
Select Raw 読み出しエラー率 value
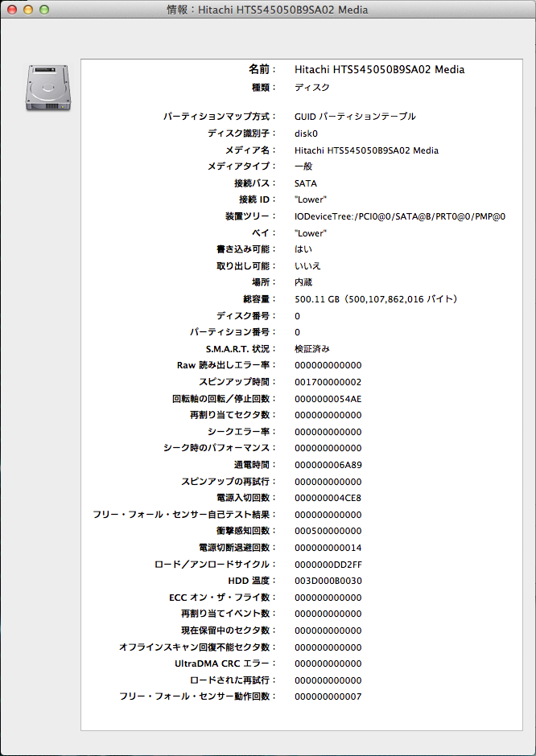coord(328,365)
